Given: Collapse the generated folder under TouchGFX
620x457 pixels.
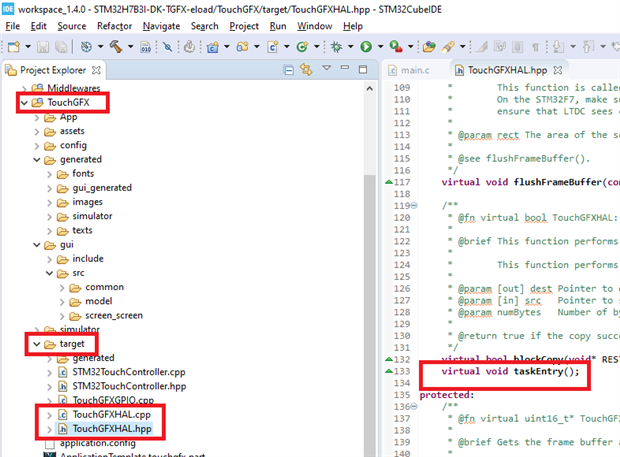Looking at the screenshot, I should coord(37,159).
